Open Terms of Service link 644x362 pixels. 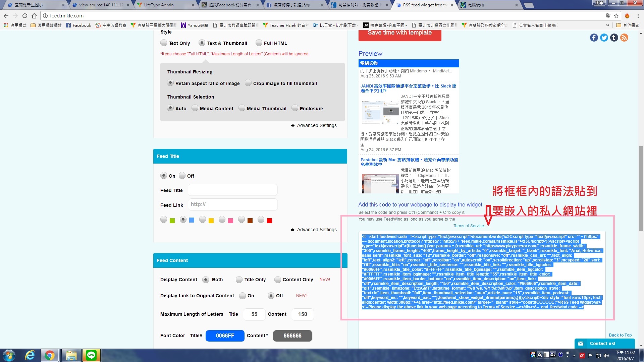point(469,226)
